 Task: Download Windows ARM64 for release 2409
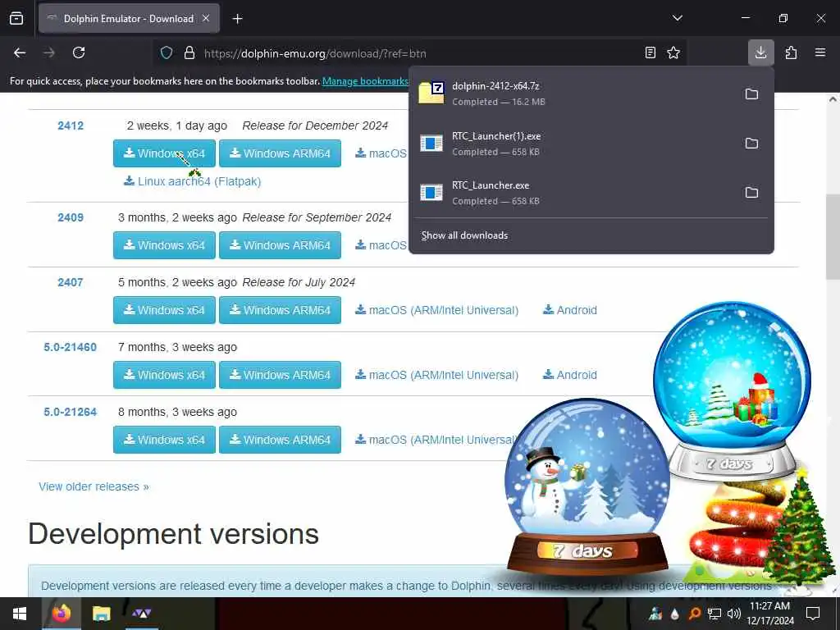coord(281,245)
